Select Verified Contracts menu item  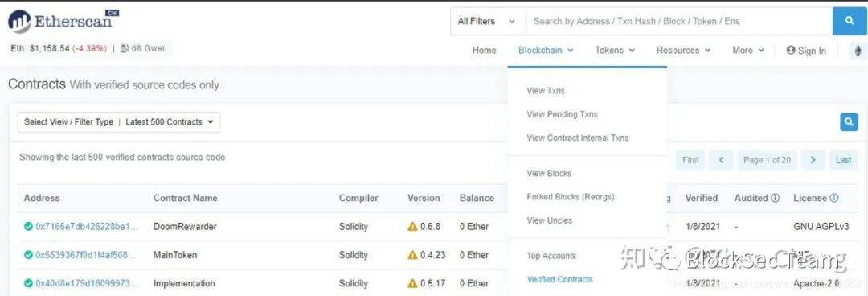(x=559, y=279)
